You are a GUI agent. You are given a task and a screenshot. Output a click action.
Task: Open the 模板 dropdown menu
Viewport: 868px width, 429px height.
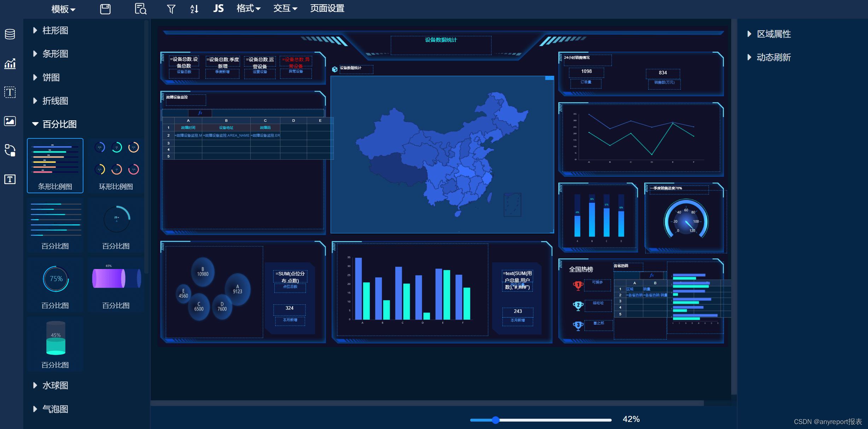tap(62, 8)
